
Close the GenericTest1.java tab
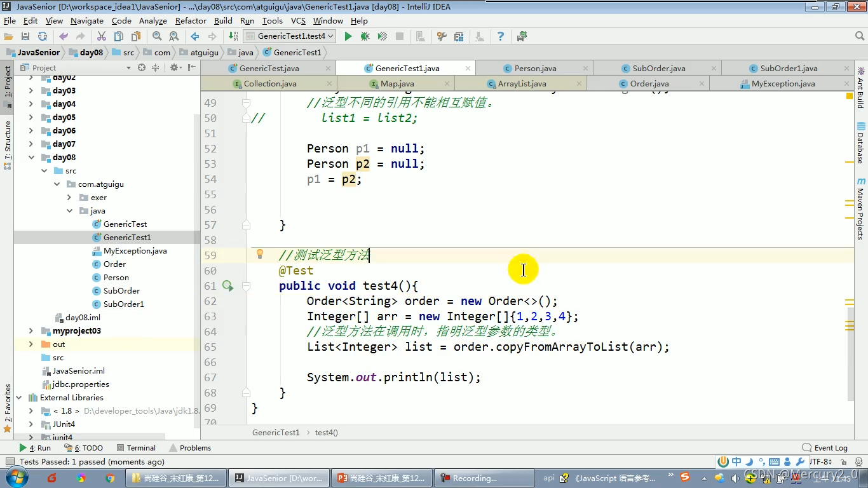(x=468, y=68)
